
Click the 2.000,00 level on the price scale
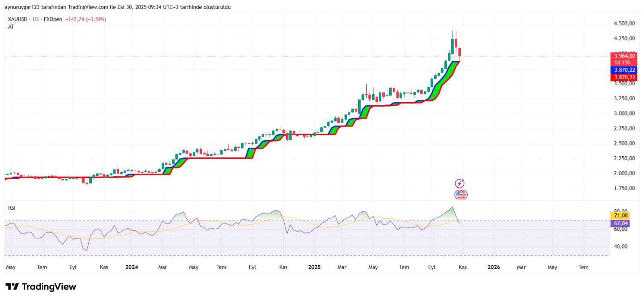624,173
